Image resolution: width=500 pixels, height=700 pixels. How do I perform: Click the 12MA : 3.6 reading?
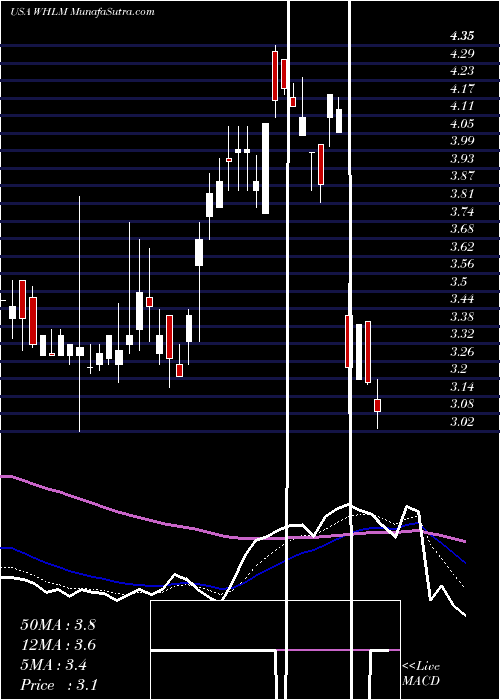58,645
